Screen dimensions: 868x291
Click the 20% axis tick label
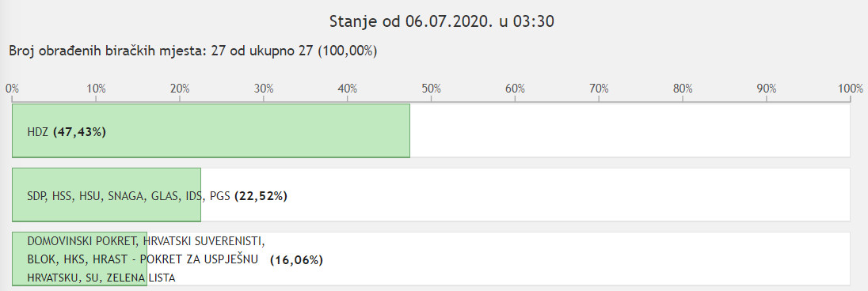point(180,89)
